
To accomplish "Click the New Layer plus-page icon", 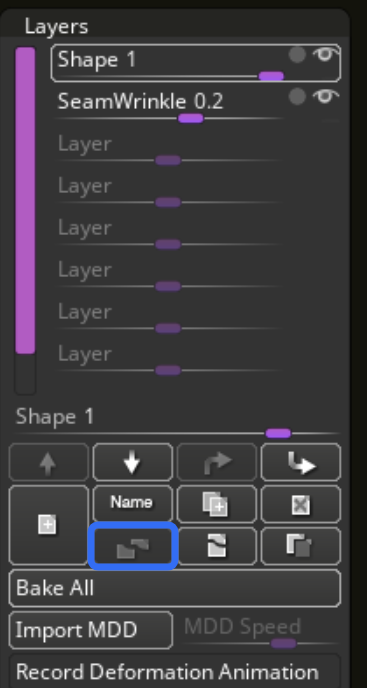I will pos(48,525).
